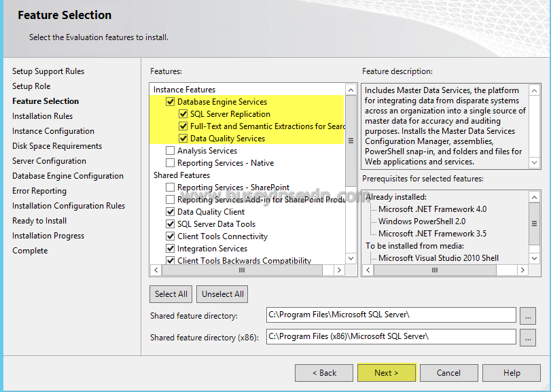Open the Help button

point(512,373)
